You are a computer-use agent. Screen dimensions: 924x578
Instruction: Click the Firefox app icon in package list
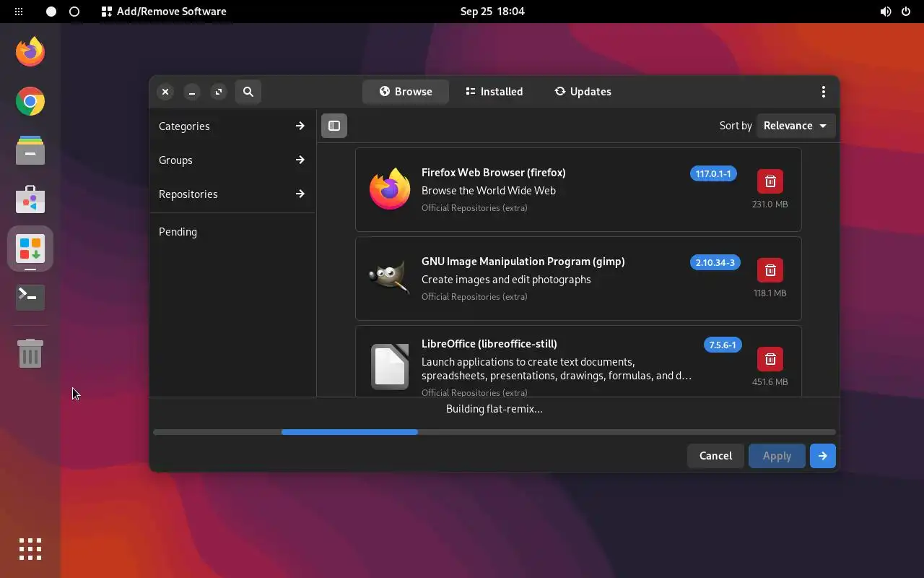[390, 189]
